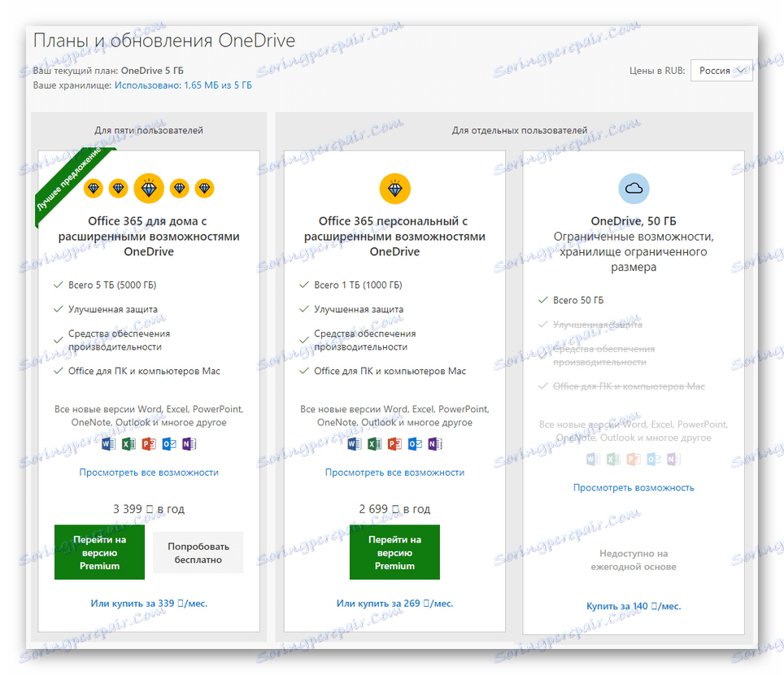Click the Ваш текущий план: OneDrive 5 ГБ text

108,71
